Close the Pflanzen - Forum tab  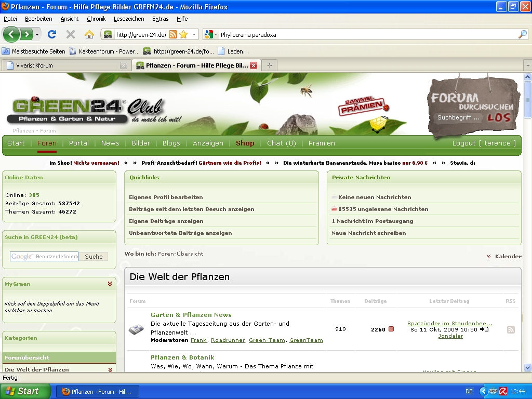point(254,65)
